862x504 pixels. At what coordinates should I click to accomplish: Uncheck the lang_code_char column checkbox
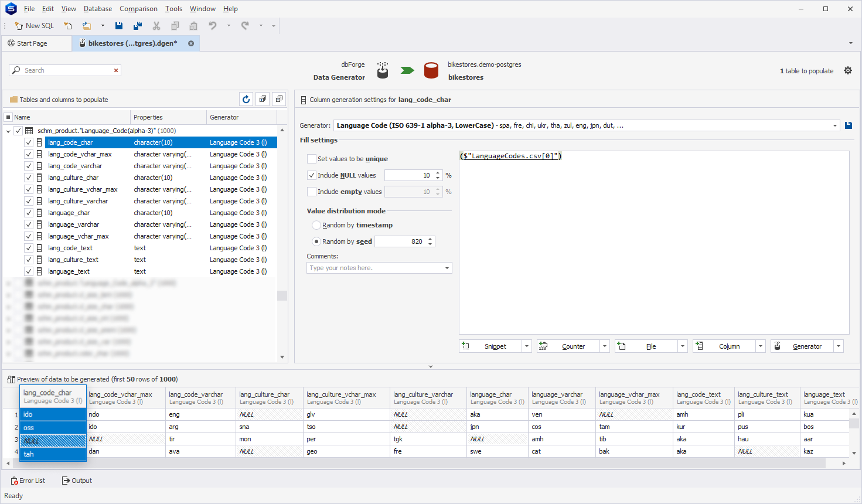tap(28, 142)
